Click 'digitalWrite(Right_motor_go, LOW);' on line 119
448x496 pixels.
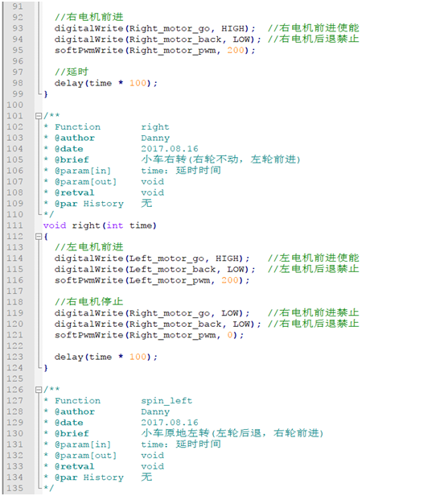152,313
